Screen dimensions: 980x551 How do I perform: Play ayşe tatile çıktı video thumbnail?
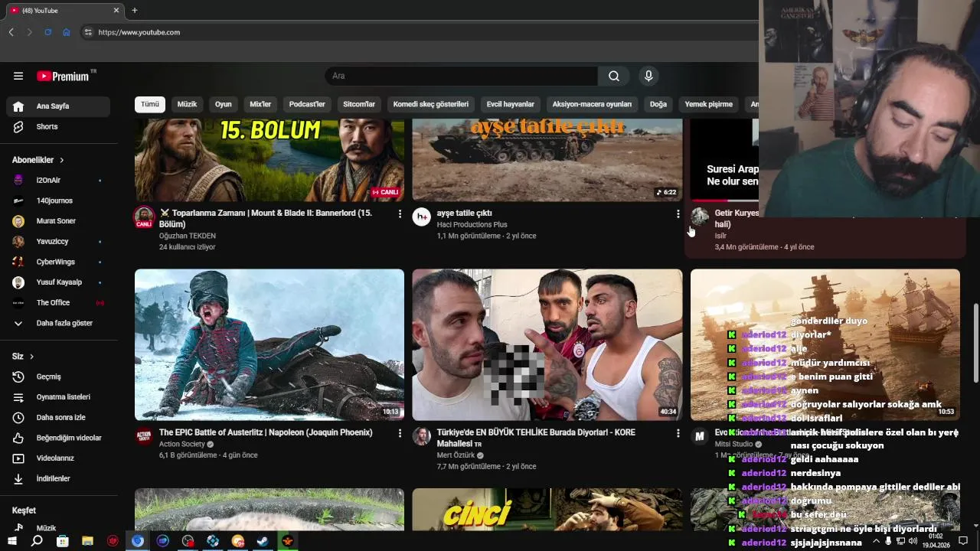[547, 159]
